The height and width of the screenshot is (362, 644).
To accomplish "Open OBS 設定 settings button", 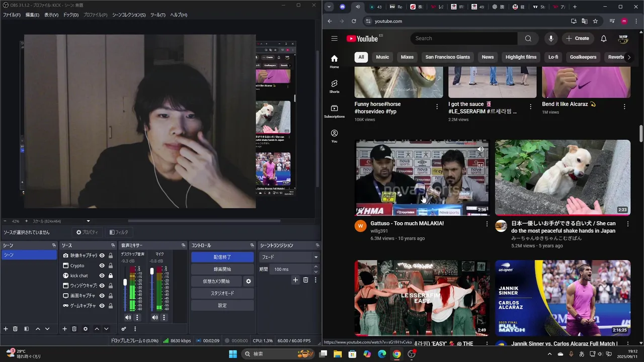I will [222, 306].
